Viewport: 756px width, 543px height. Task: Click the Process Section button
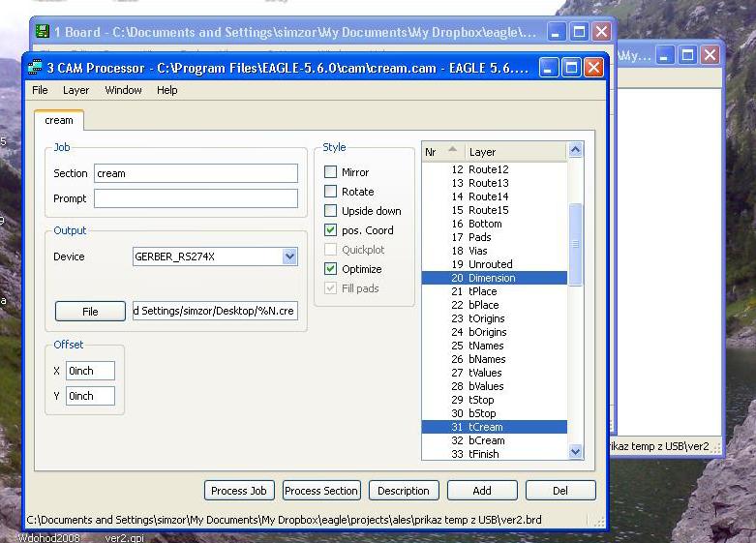(321, 491)
